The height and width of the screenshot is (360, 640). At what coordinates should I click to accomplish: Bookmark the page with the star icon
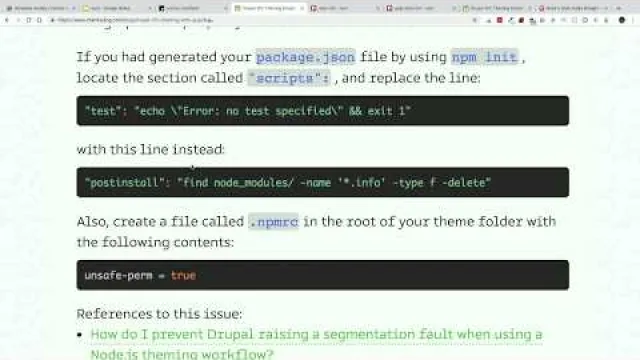(x=475, y=20)
